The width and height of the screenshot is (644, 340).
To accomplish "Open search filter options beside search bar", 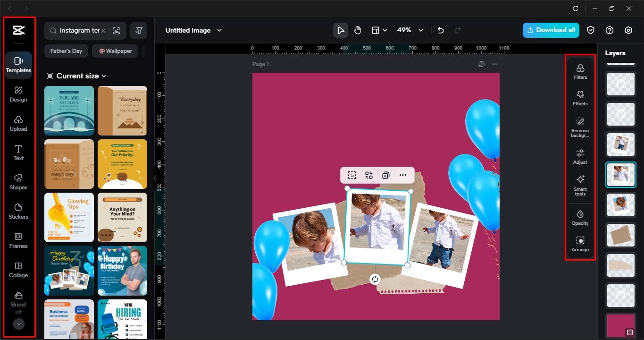I will point(138,30).
